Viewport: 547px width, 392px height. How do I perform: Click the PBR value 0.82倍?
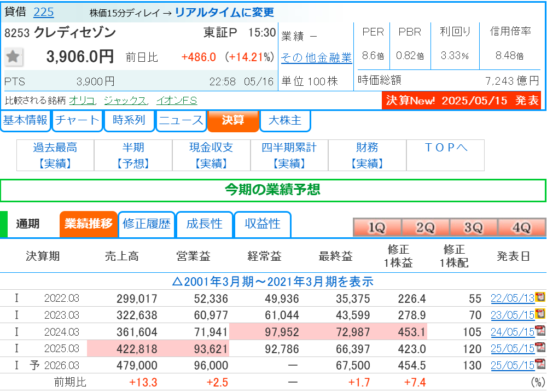410,55
